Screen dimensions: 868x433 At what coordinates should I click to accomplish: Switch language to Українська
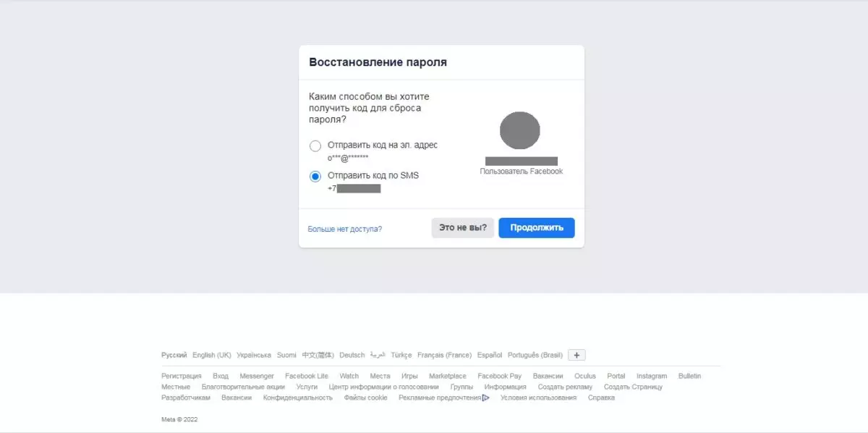(254, 355)
